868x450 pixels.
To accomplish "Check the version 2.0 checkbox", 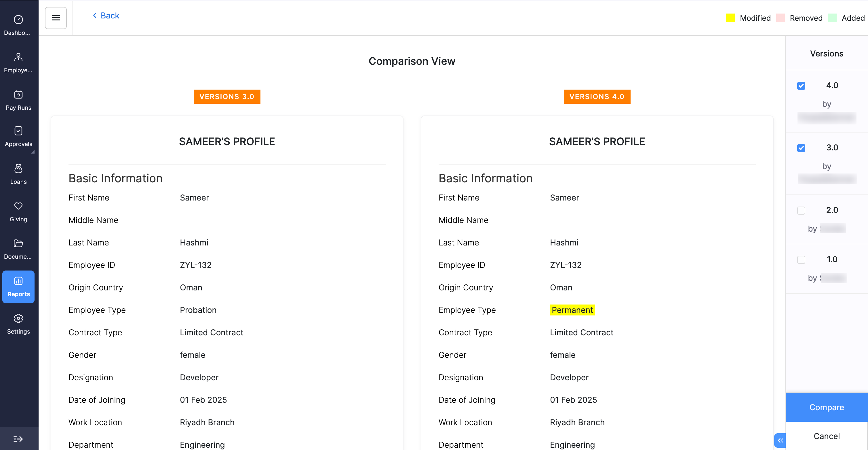I will click(801, 211).
